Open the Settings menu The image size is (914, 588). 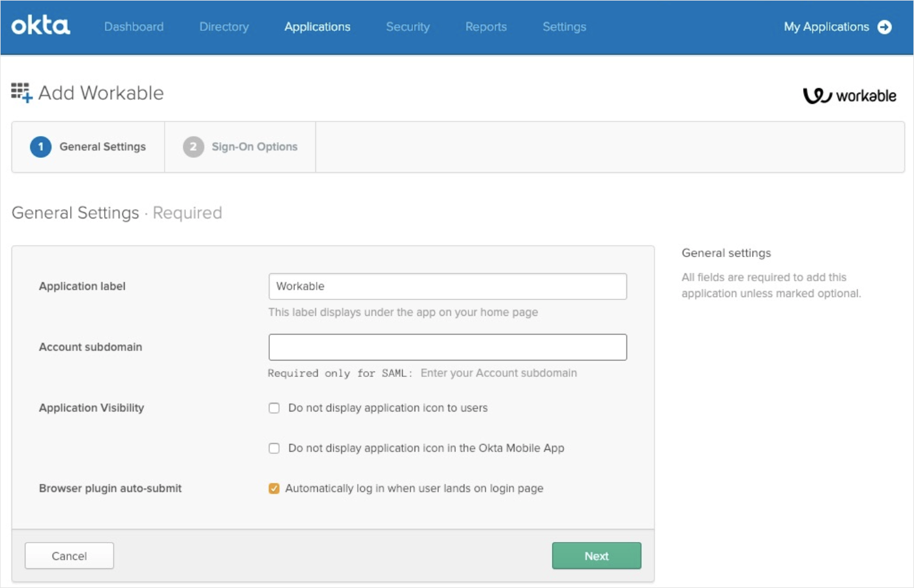564,27
